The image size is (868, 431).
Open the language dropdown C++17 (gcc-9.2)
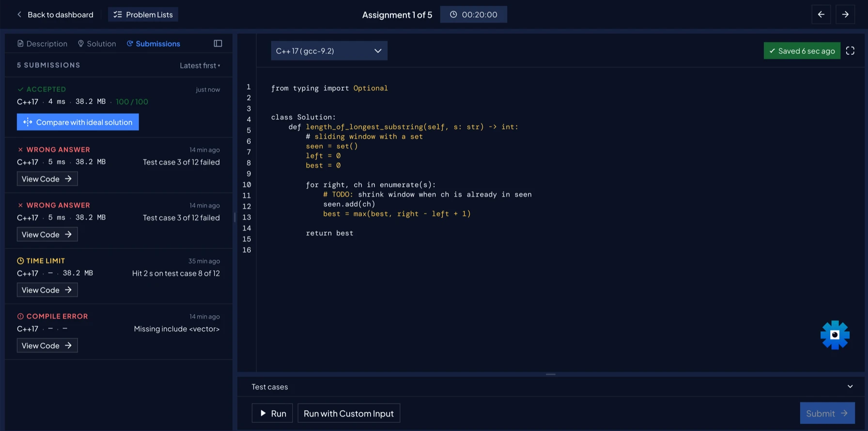pos(329,51)
